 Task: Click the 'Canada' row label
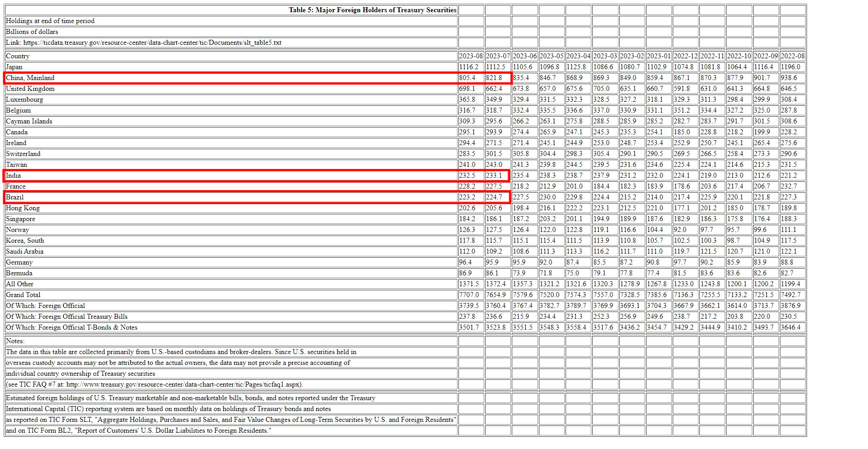(231, 132)
